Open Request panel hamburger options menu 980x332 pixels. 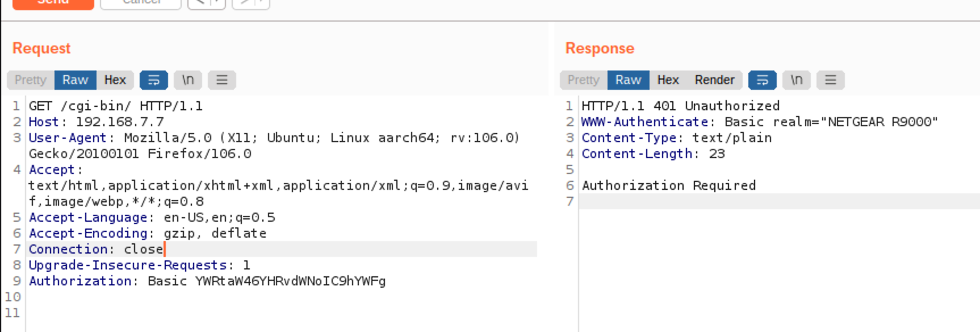click(221, 80)
